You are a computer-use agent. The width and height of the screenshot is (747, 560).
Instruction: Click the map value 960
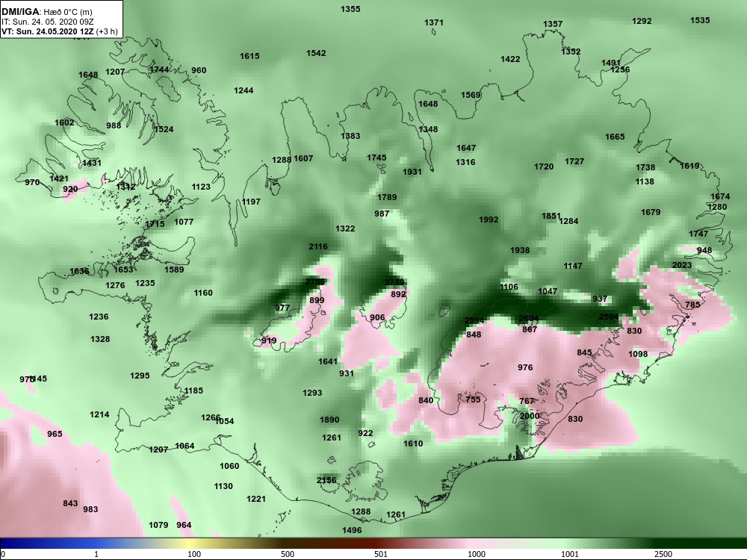[199, 70]
